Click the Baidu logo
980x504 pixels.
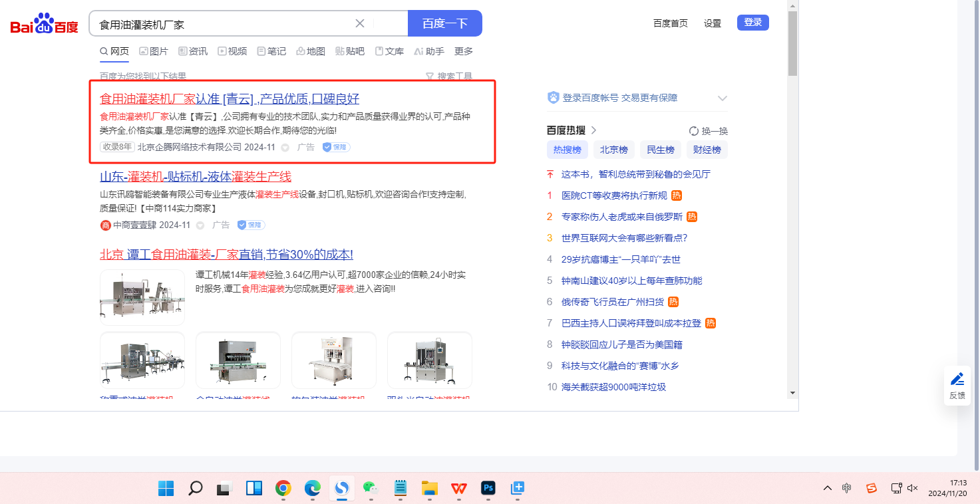click(x=45, y=24)
